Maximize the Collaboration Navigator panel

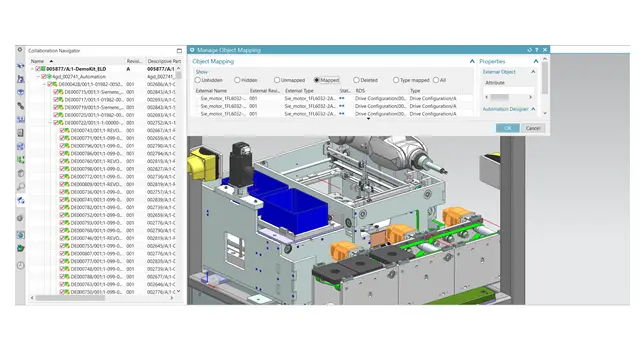click(179, 51)
